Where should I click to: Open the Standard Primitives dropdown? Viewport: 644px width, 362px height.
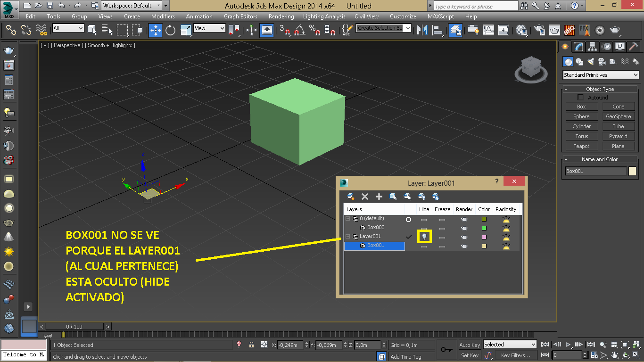pos(601,75)
